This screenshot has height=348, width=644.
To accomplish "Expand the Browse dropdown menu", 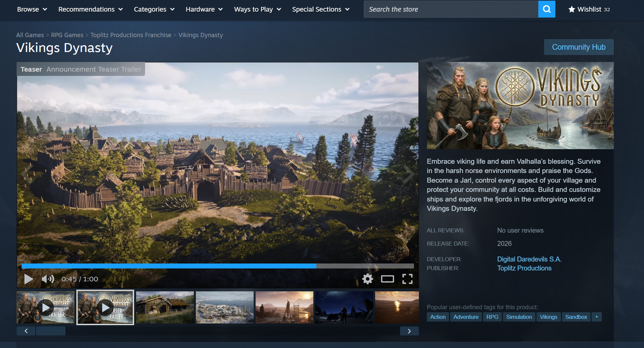I will pos(32,9).
